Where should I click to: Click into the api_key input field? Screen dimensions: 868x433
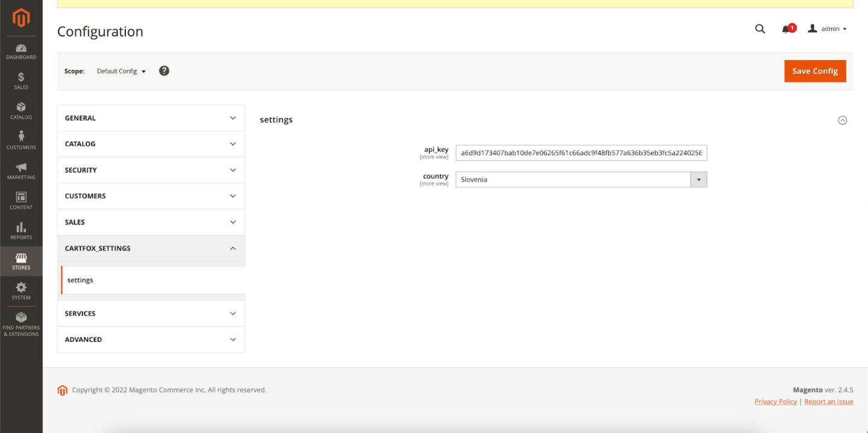click(580, 153)
